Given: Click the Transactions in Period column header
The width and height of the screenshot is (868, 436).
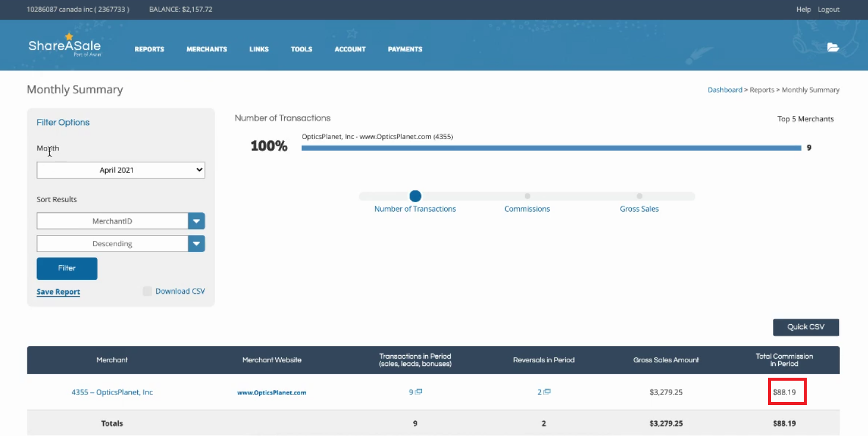Looking at the screenshot, I should (x=415, y=360).
